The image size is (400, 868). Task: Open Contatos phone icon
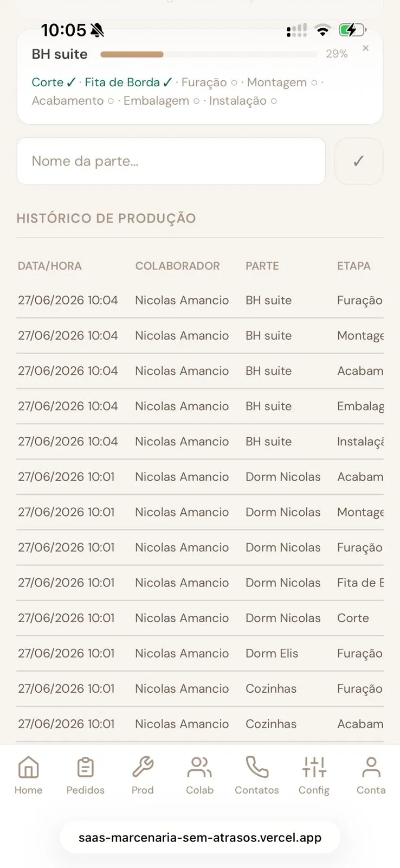click(257, 767)
